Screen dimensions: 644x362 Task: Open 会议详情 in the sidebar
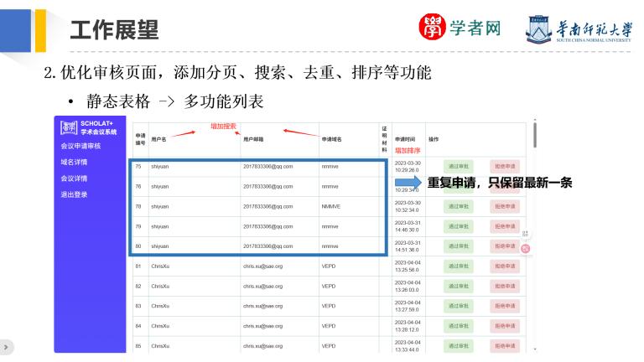(74, 178)
